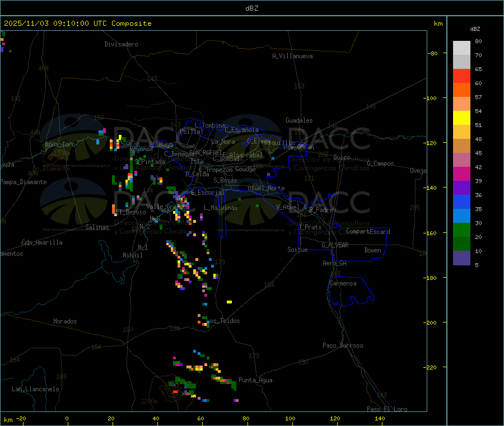Select the light gray top legend swatch
Screen dimensions: 504x426
(x=461, y=48)
